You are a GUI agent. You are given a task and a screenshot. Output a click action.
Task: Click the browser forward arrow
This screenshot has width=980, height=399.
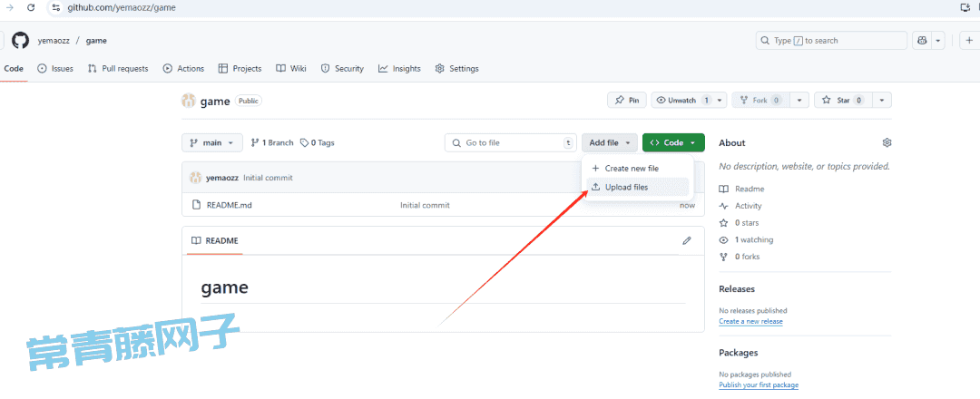click(x=10, y=7)
